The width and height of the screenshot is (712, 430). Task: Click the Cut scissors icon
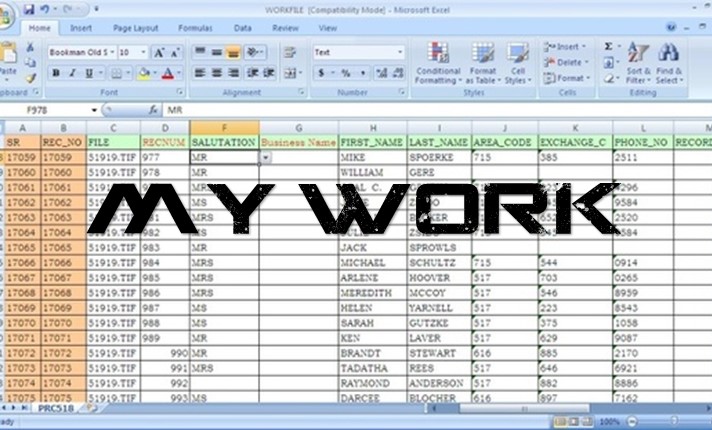click(30, 47)
